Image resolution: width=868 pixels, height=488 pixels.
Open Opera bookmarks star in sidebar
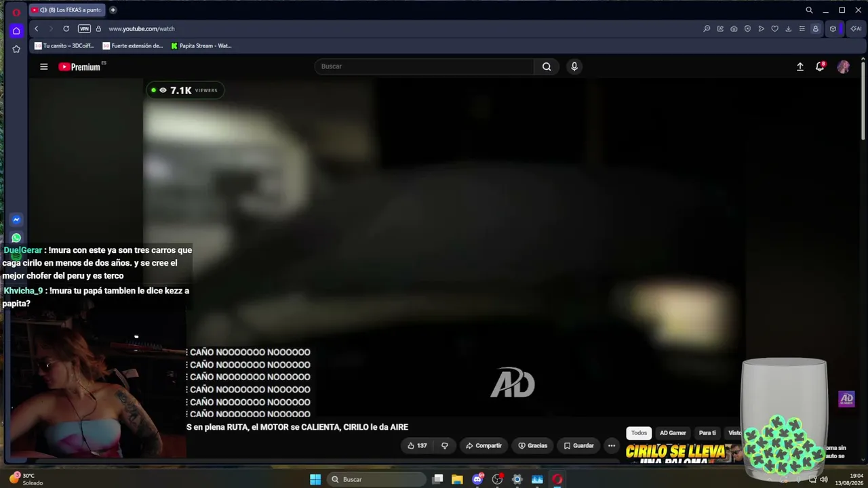[16, 49]
